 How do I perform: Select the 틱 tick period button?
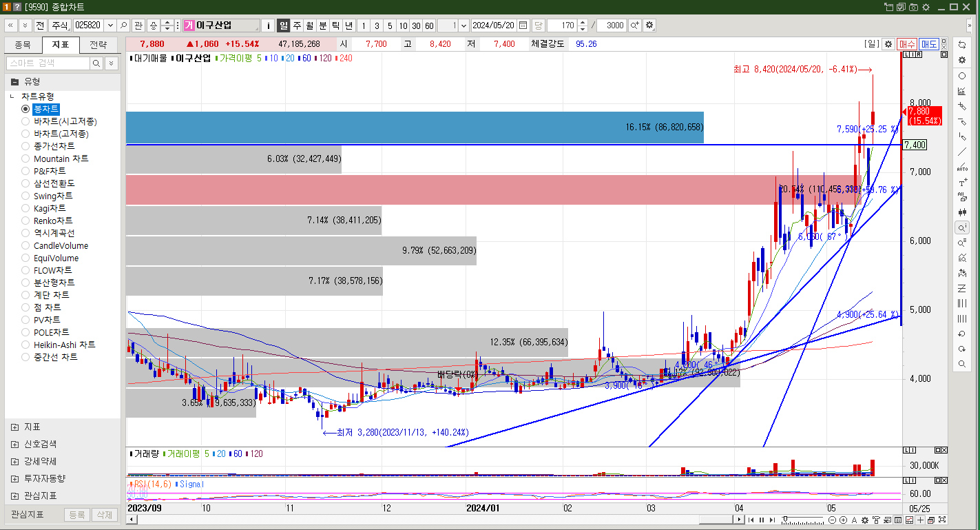(336, 25)
